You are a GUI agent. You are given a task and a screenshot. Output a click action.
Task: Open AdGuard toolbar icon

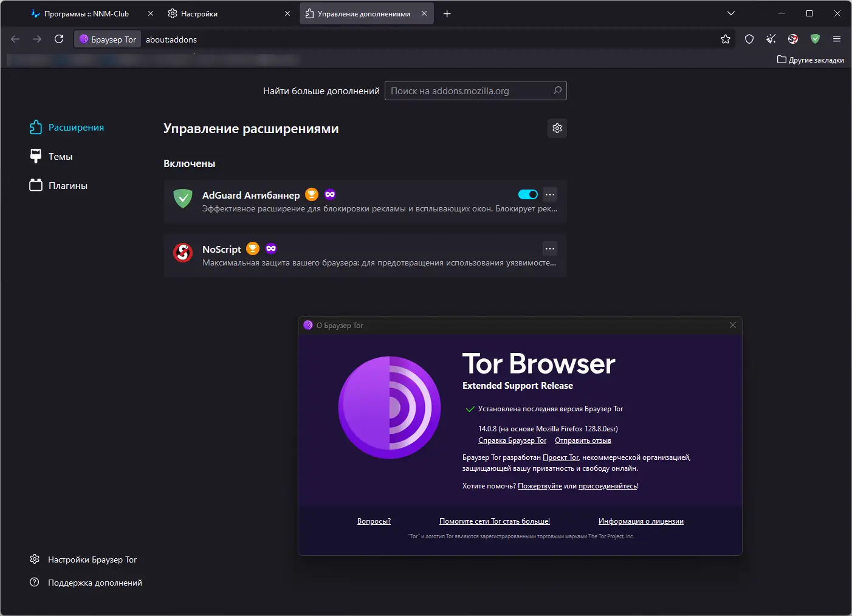click(815, 39)
